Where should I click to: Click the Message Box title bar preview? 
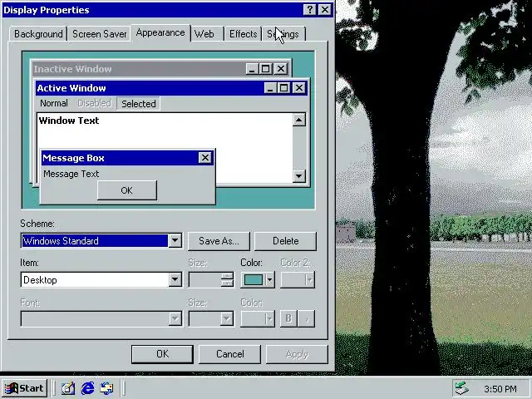pos(120,158)
